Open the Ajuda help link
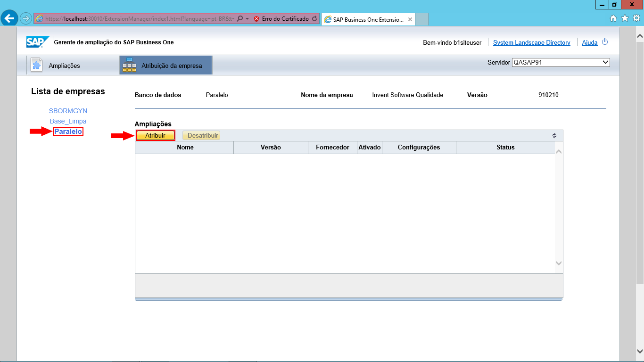 point(590,42)
